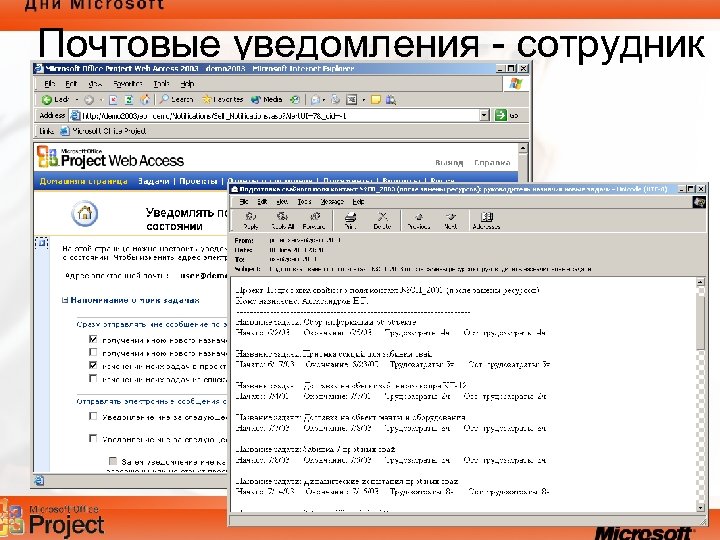Go to the Previous message in email window
The image size is (720, 540).
(x=418, y=220)
